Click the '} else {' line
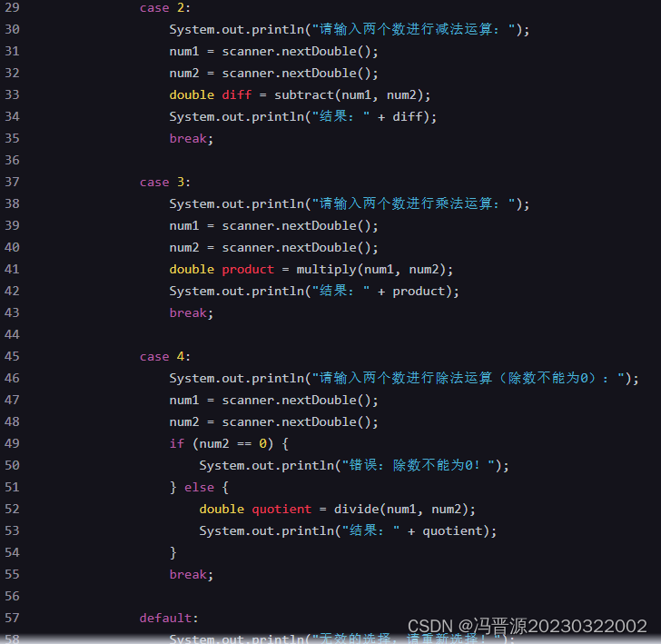The image size is (661, 644). [199, 488]
